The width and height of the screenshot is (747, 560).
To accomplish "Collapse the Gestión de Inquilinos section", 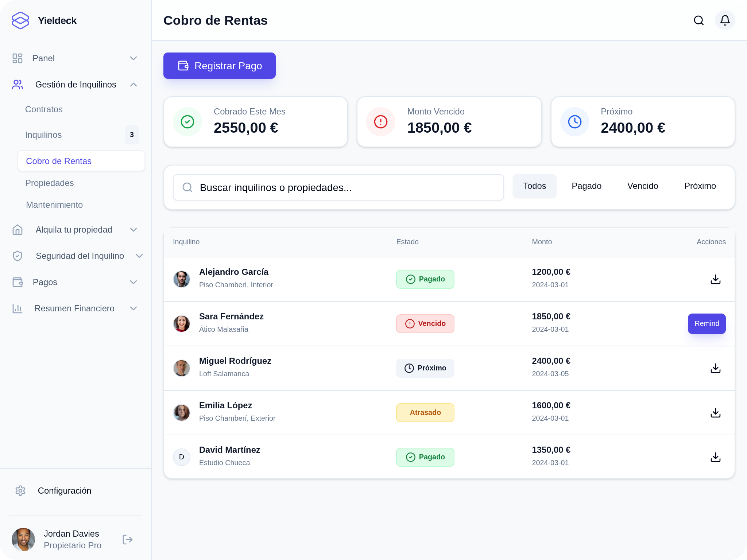I will click(x=133, y=84).
